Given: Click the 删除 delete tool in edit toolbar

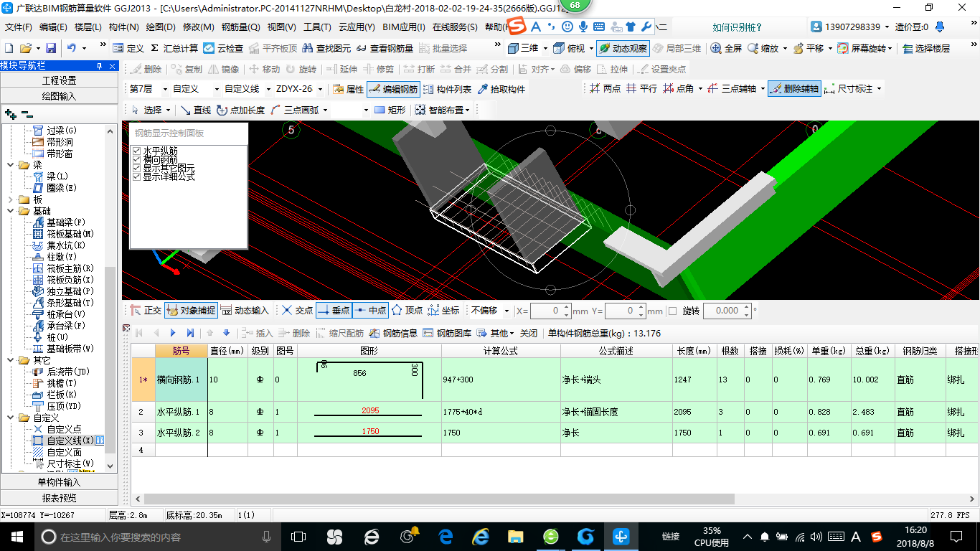Looking at the screenshot, I should click(146, 69).
